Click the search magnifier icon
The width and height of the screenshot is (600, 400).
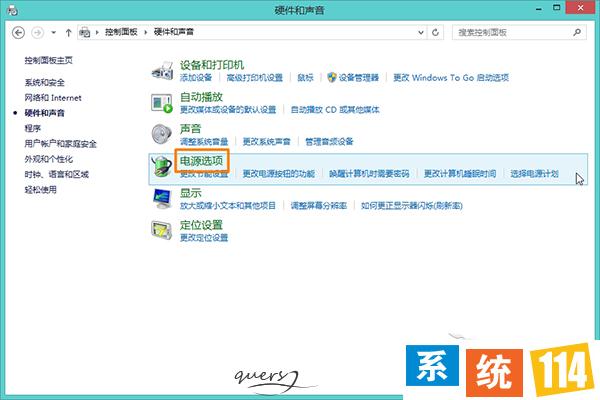pyautogui.click(x=577, y=33)
